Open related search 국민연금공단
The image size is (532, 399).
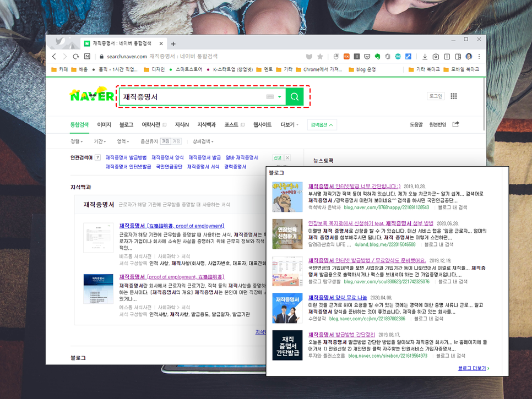[169, 167]
